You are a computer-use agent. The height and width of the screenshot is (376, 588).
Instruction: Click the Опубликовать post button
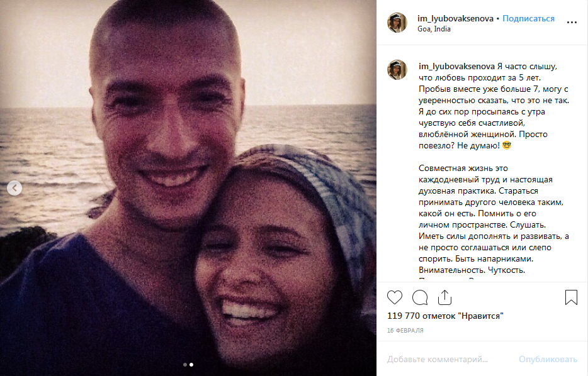coord(548,359)
